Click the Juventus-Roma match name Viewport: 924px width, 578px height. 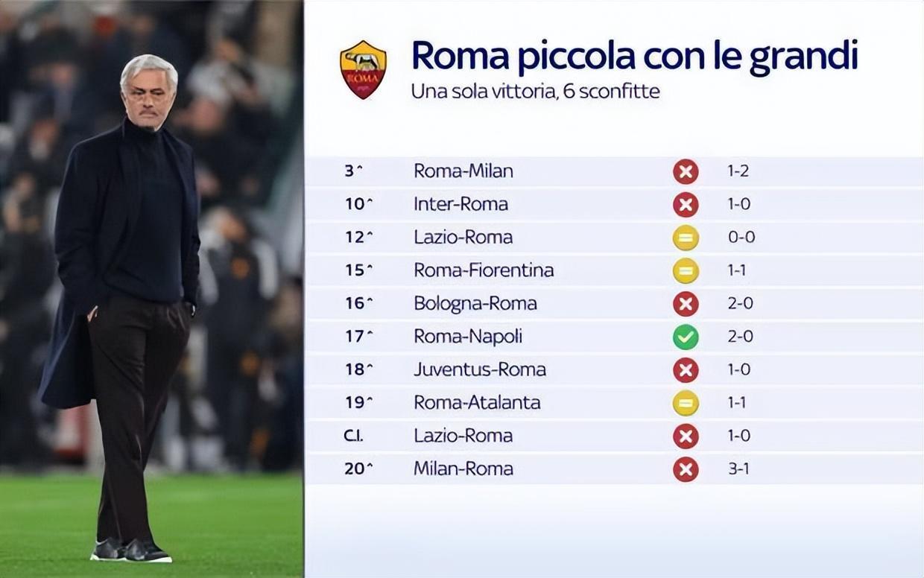480,369
